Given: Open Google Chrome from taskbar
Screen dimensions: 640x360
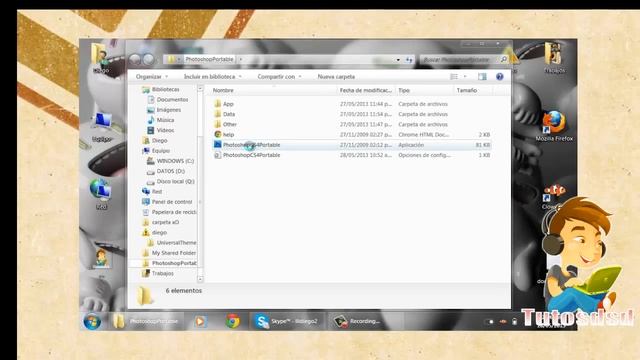Looking at the screenshot, I should [x=233, y=322].
